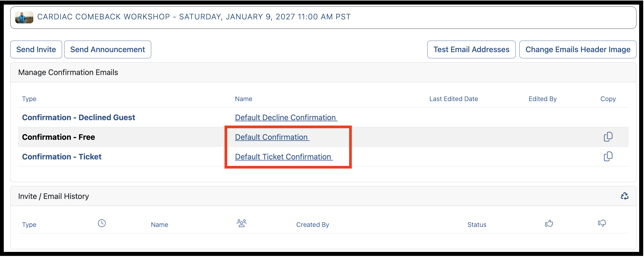Viewport: 644px width, 257px height.
Task: Click the thumbs-down icon column header
Action: tap(602, 223)
